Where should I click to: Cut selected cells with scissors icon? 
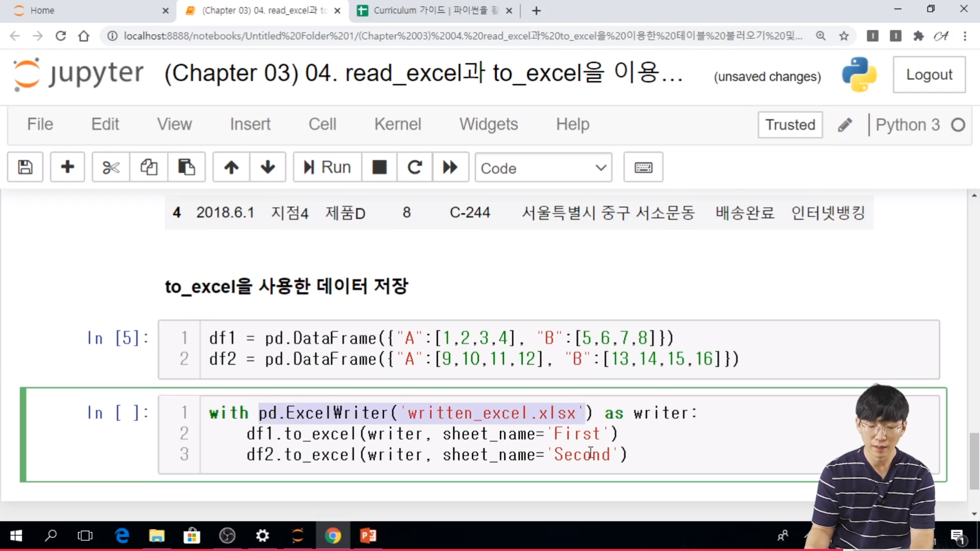111,167
